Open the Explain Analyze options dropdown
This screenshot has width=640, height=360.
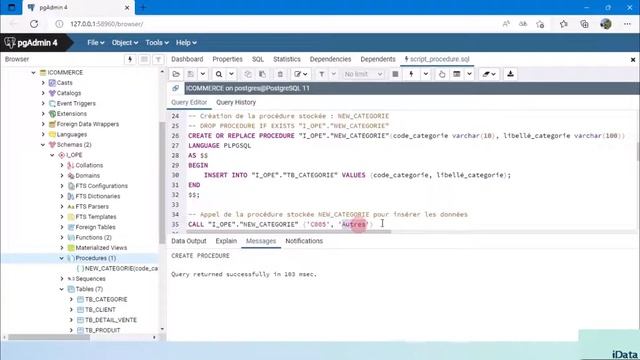coord(469,74)
